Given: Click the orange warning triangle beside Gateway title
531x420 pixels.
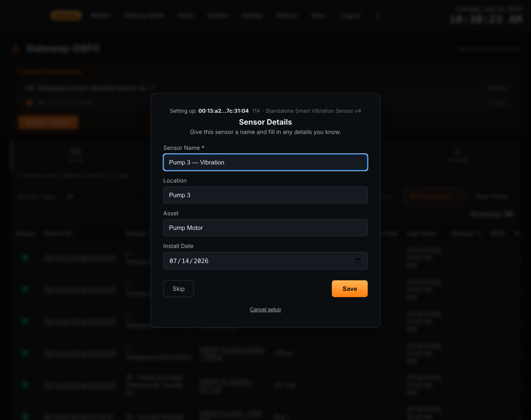Looking at the screenshot, I should 16,48.
